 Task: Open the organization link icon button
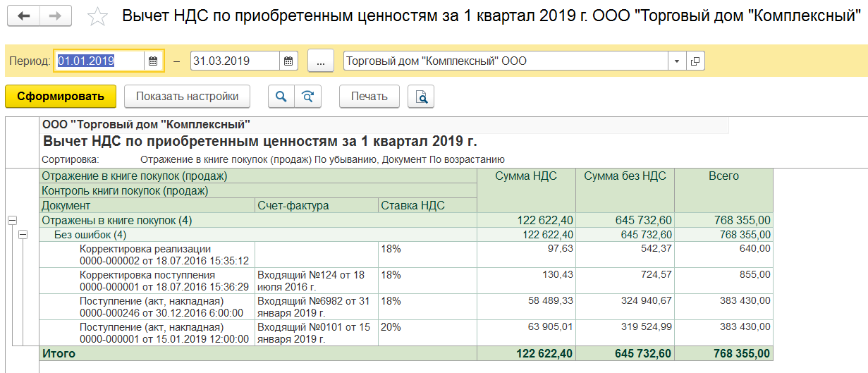click(695, 61)
